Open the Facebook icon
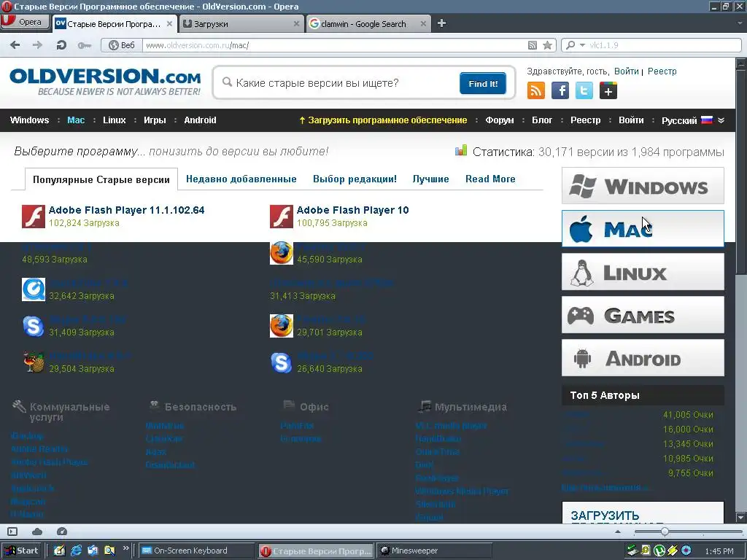 [x=560, y=90]
